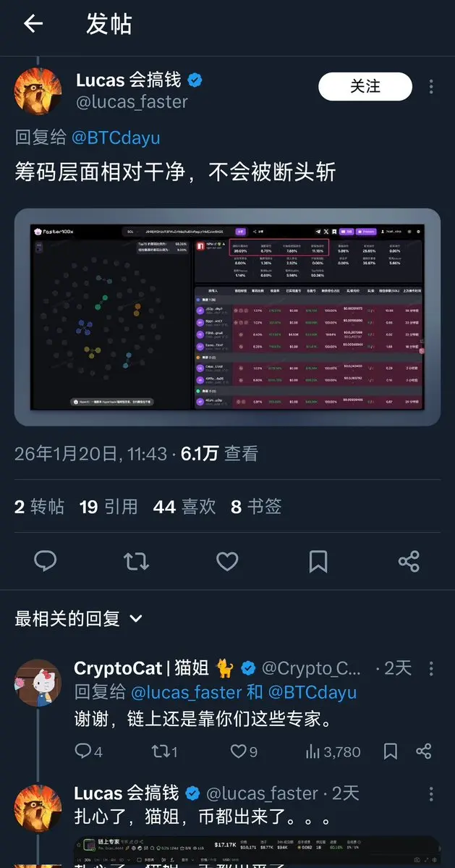Screen dimensions: 455x868
Task: Go back using the arrow icon
Action: point(33,24)
